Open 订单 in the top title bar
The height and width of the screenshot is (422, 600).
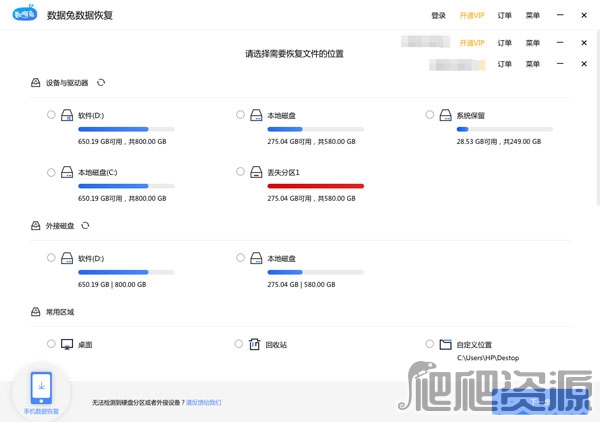pyautogui.click(x=504, y=15)
